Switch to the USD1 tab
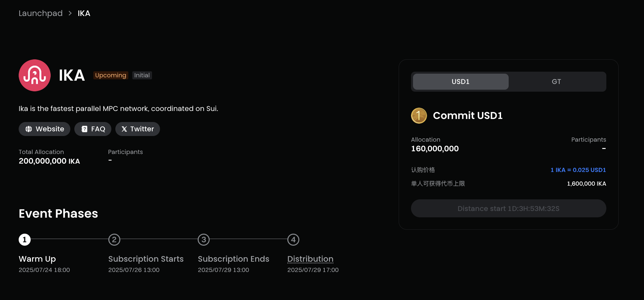Viewport: 644px width, 300px height. 461,82
